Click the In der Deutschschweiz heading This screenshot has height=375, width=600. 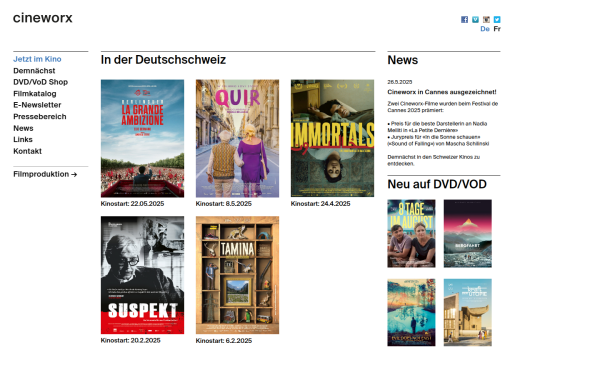click(x=163, y=60)
